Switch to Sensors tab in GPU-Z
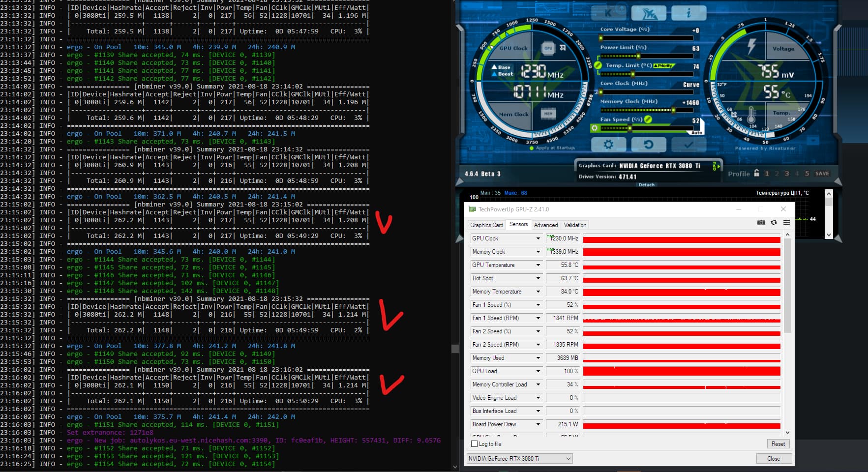 [x=518, y=224]
